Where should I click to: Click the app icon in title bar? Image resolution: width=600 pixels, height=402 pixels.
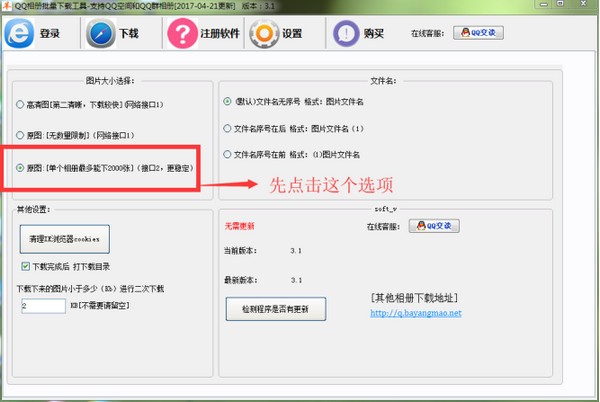pos(6,6)
